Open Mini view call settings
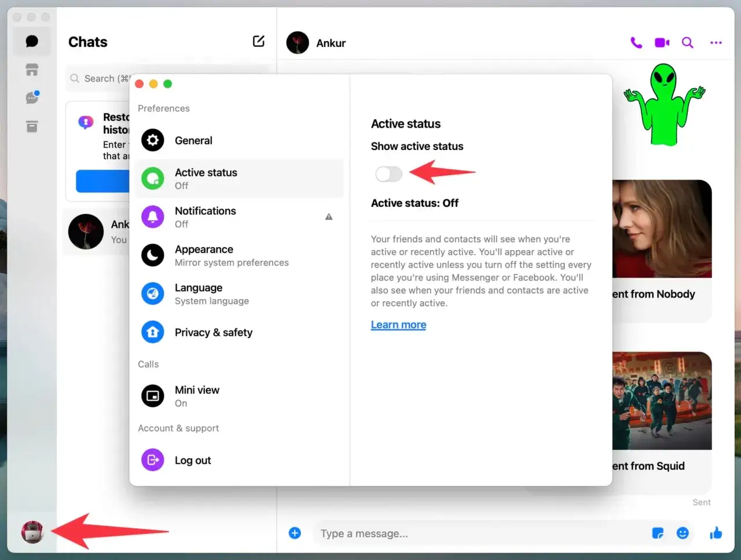The height and width of the screenshot is (560, 741). [x=239, y=396]
